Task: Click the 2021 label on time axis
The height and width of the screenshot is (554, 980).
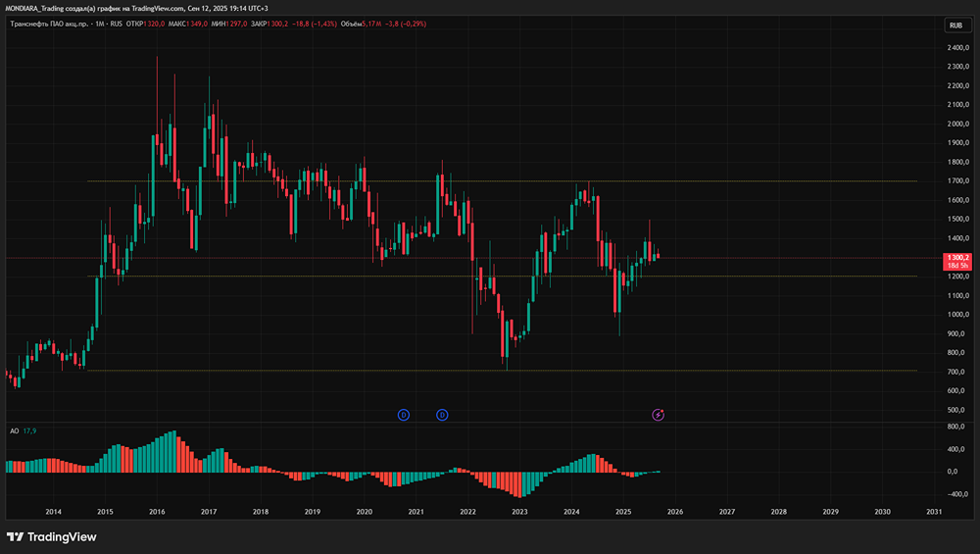Action: point(416,512)
